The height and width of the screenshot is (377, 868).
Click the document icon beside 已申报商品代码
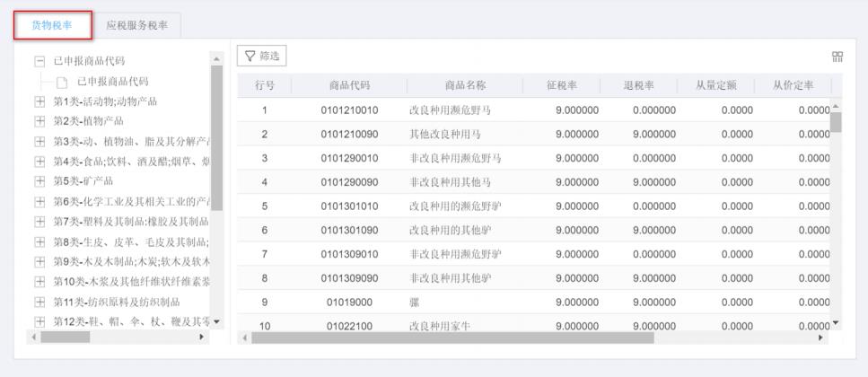[62, 82]
